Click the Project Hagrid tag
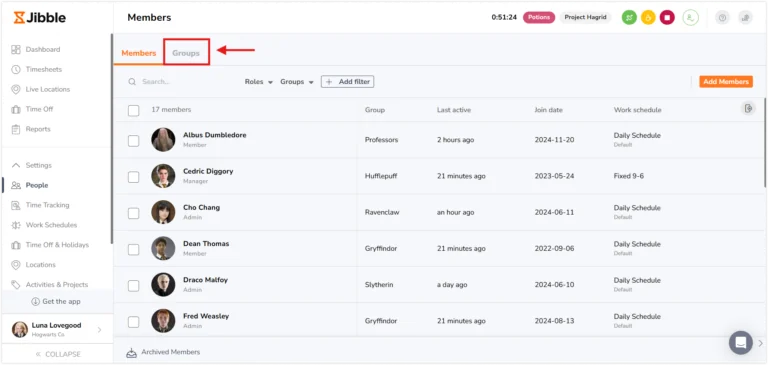 585,18
